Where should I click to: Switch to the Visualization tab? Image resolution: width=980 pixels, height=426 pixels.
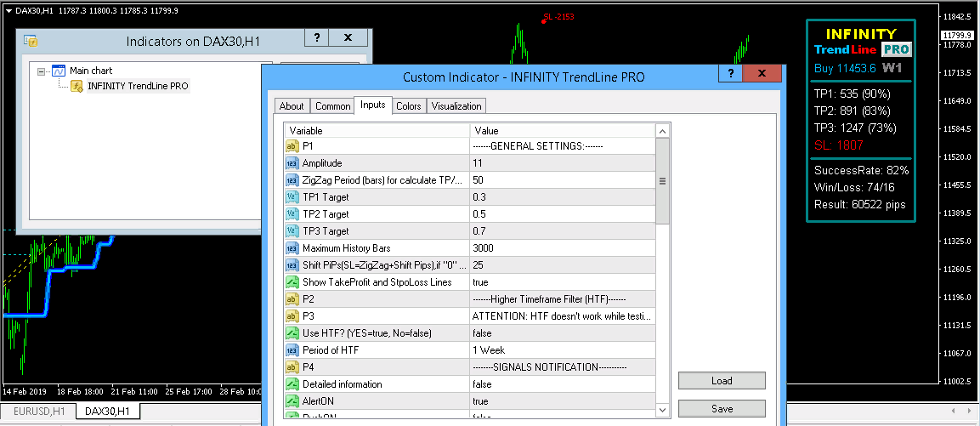pyautogui.click(x=456, y=106)
